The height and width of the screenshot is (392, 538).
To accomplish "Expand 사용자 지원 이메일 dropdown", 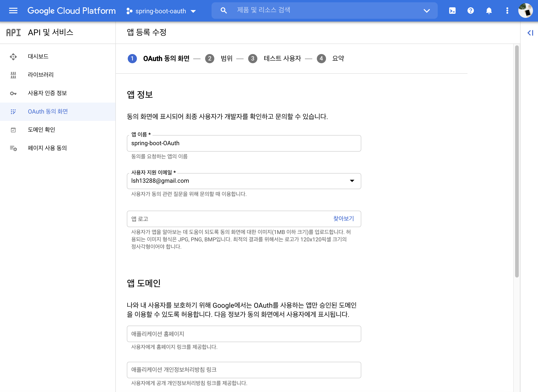I will coord(352,181).
